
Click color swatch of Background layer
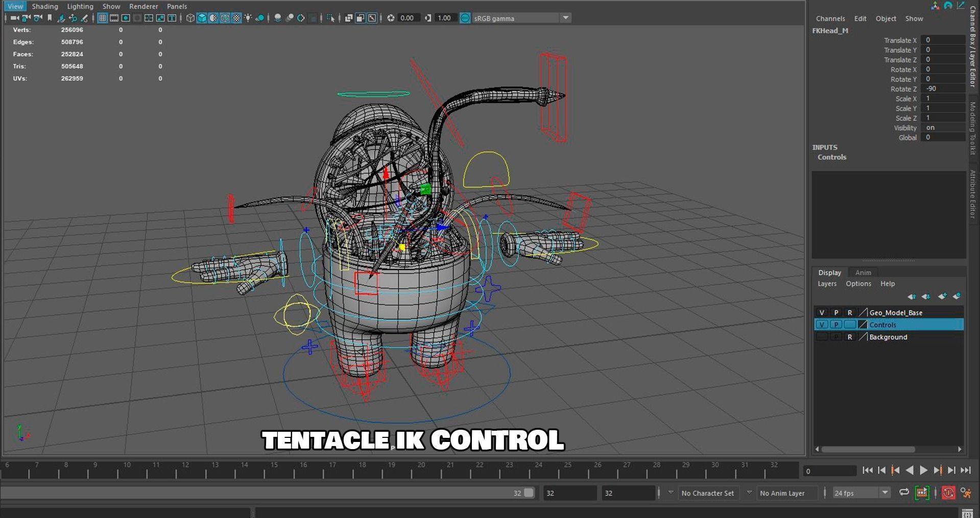pos(863,337)
